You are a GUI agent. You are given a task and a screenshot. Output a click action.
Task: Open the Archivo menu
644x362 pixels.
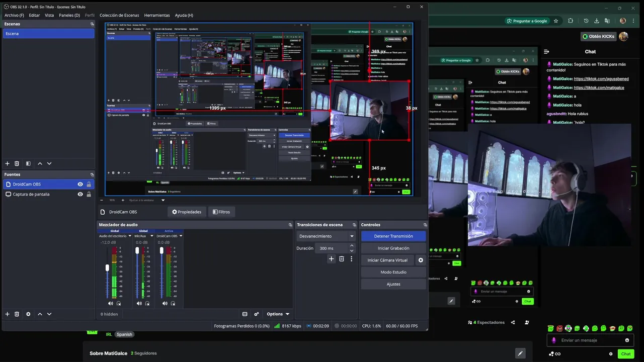pos(14,15)
